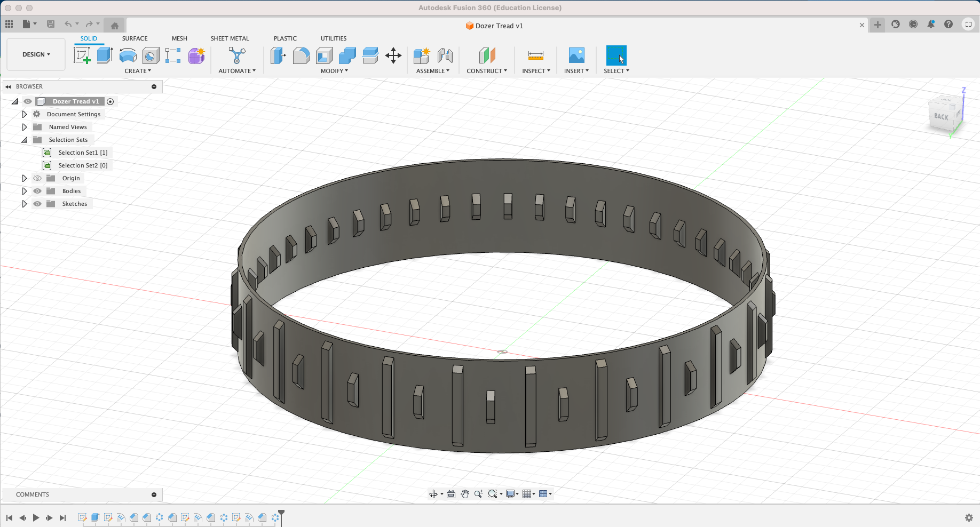
Task: Select Selection Set1 in browser
Action: (83, 153)
